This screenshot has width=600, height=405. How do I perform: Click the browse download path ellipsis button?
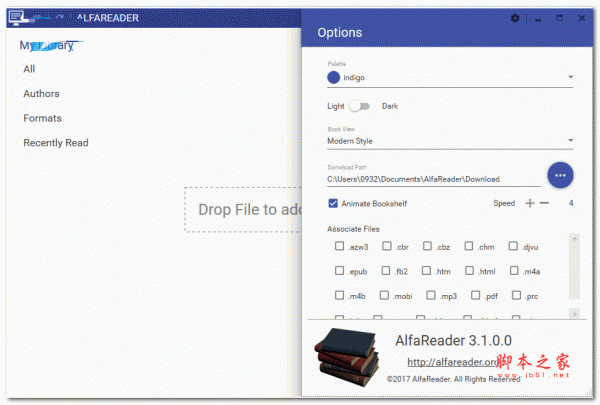(x=560, y=175)
